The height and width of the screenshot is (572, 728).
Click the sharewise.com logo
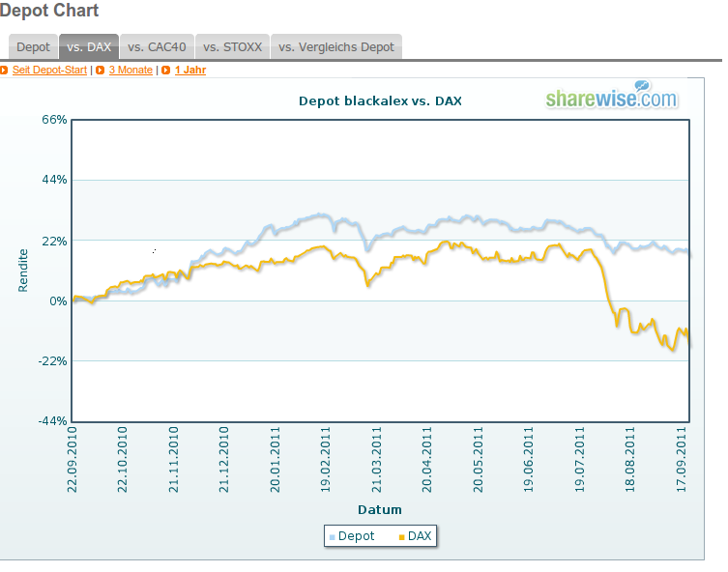(611, 98)
